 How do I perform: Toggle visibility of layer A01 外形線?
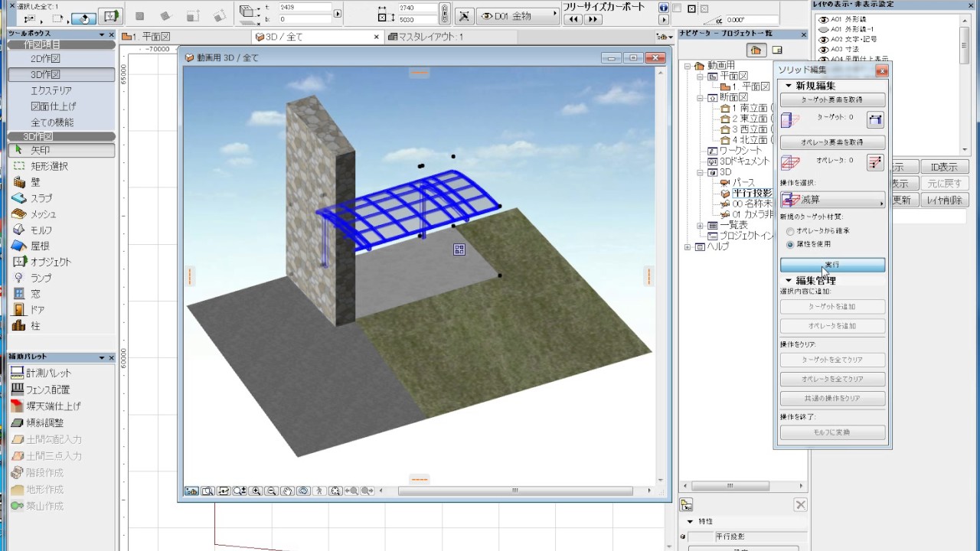point(823,19)
